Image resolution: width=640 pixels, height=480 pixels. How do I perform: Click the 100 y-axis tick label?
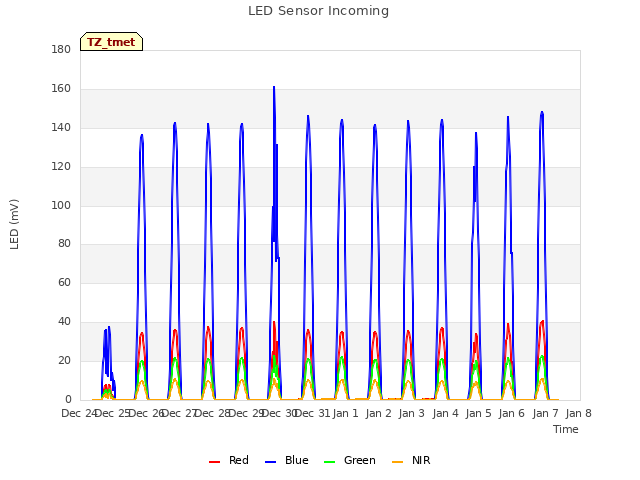[61, 205]
